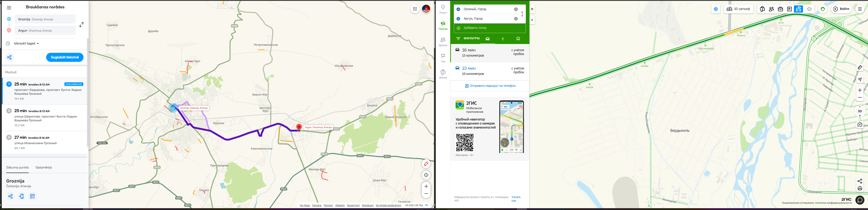
Task: Click Отправить маршрут на телефон link
Action: [x=490, y=86]
